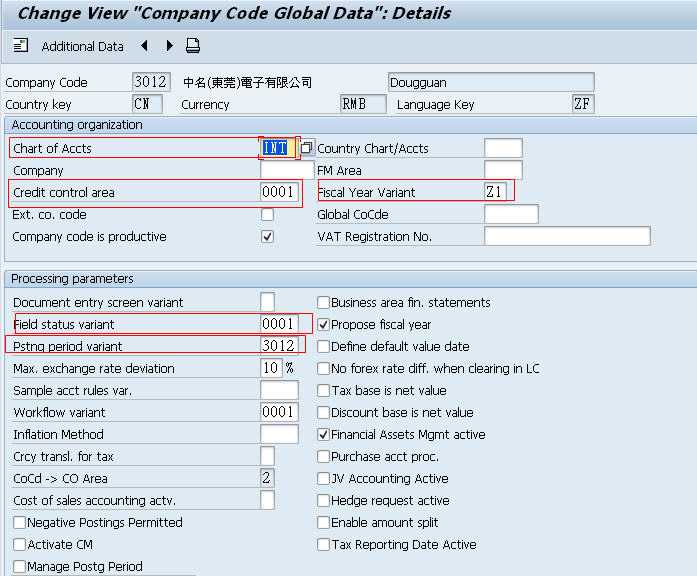This screenshot has height=576, width=697.
Task: Enable Hedge request active checkbox
Action: (x=324, y=500)
